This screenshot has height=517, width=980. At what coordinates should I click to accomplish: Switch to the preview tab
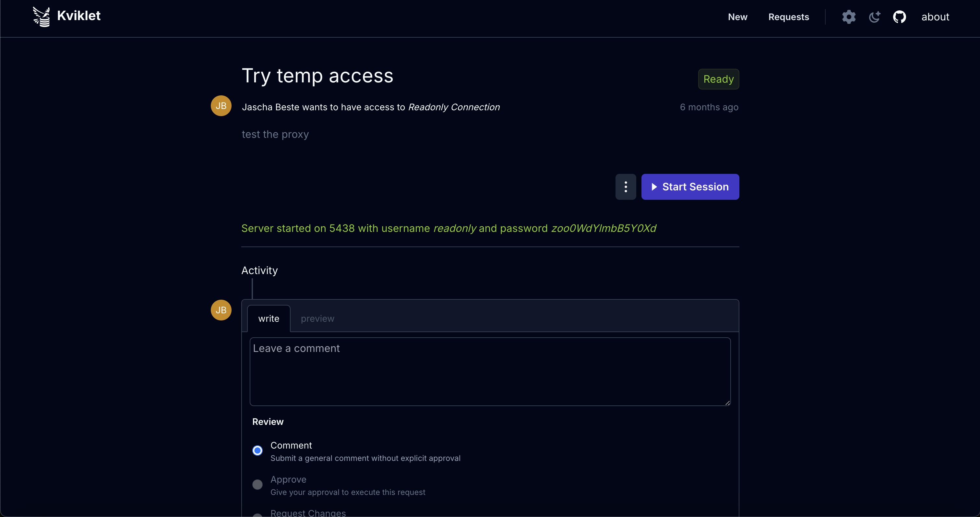click(317, 319)
